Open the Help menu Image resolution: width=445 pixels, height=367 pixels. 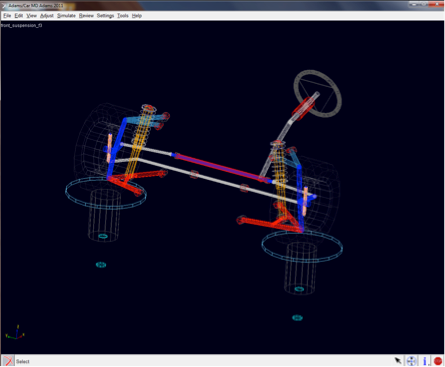(x=137, y=16)
